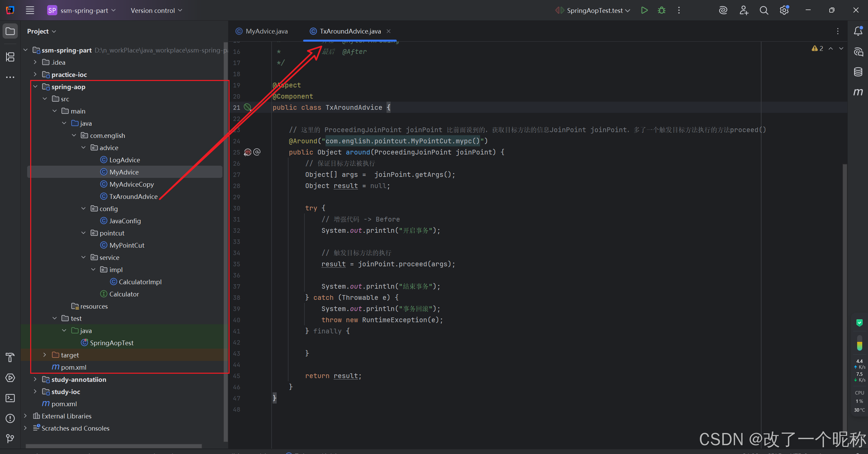Screen dimensions: 868x454
Task: Open the Structure tool window
Action: [10, 57]
